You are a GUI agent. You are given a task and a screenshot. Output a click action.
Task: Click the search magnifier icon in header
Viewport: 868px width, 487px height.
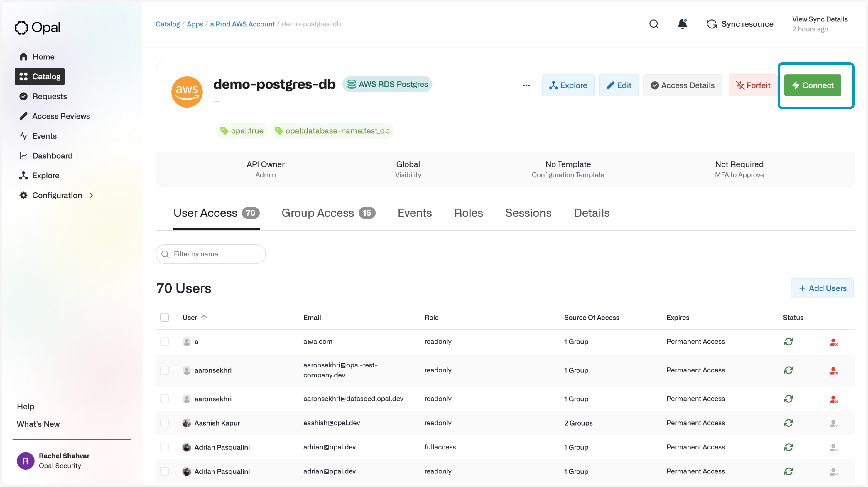[654, 24]
